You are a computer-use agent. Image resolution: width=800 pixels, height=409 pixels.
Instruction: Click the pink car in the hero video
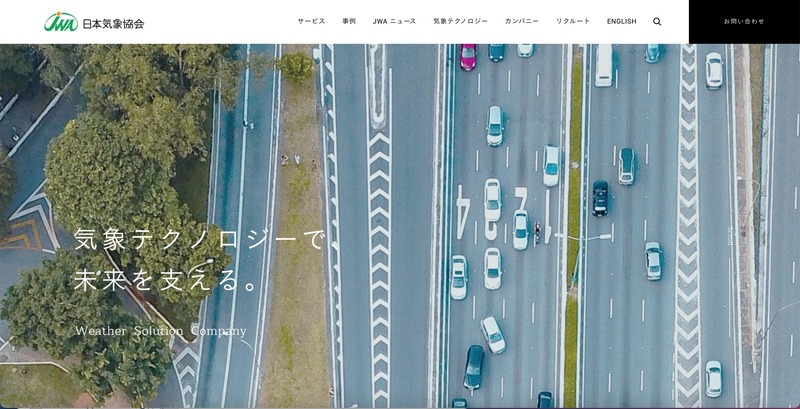click(x=468, y=56)
